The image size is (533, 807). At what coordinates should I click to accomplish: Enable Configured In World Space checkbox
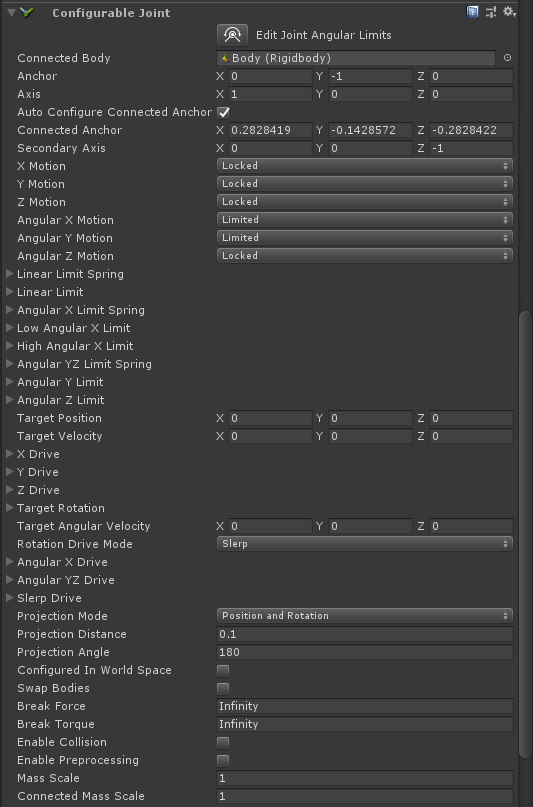click(x=223, y=671)
